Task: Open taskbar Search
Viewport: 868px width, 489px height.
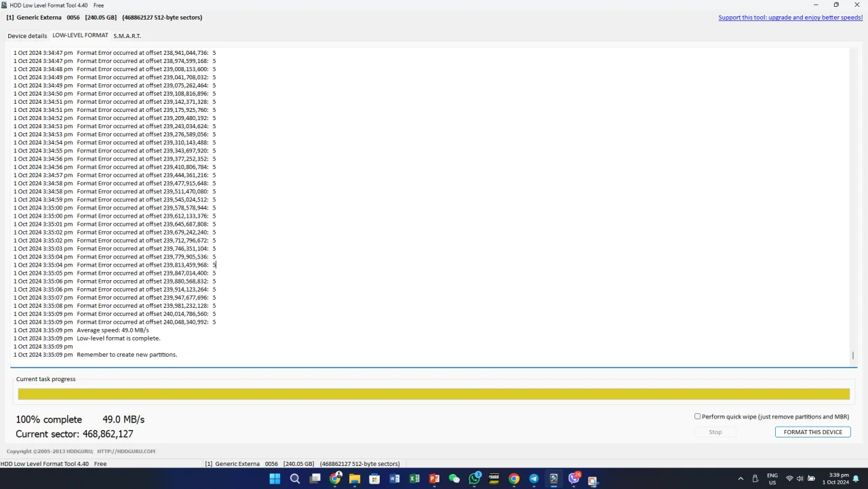Action: (295, 479)
